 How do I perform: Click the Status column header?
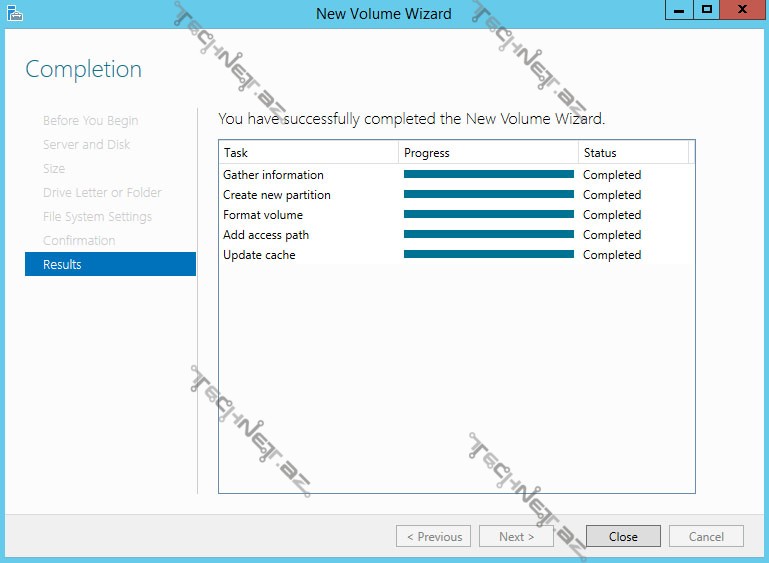point(632,153)
